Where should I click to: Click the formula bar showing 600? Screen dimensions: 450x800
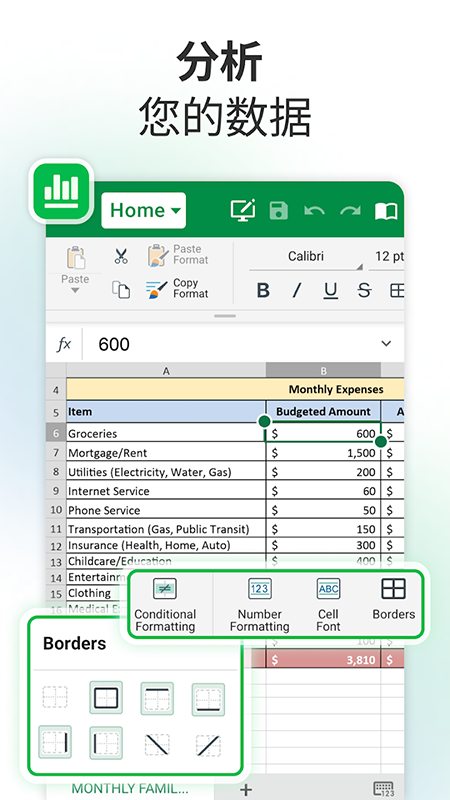[x=230, y=344]
